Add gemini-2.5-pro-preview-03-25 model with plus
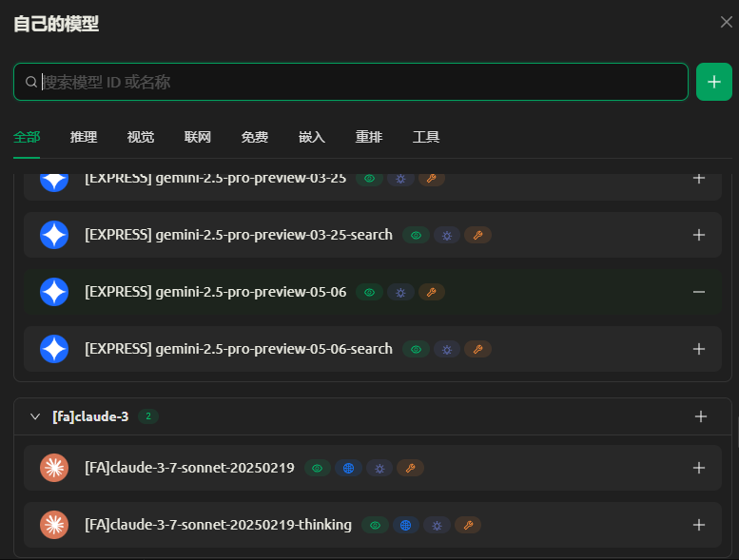Screen dimensions: 739x560 [699, 178]
